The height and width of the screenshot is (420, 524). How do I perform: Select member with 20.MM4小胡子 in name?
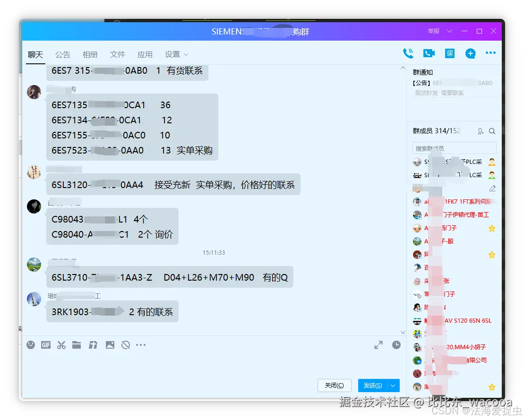[454, 347]
